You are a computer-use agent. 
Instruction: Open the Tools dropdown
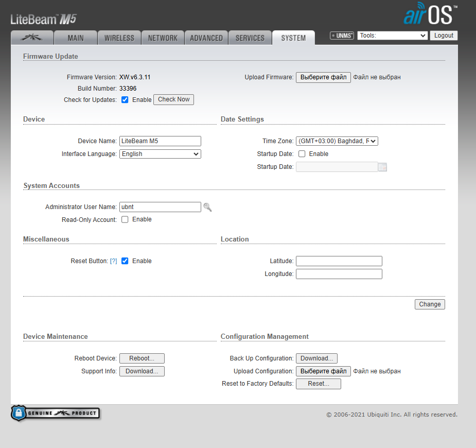[393, 36]
